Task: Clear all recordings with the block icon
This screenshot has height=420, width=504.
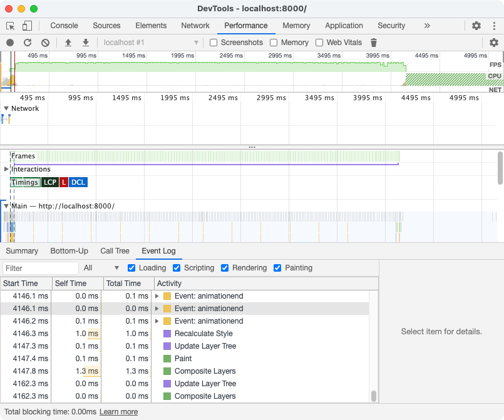Action: (x=44, y=43)
